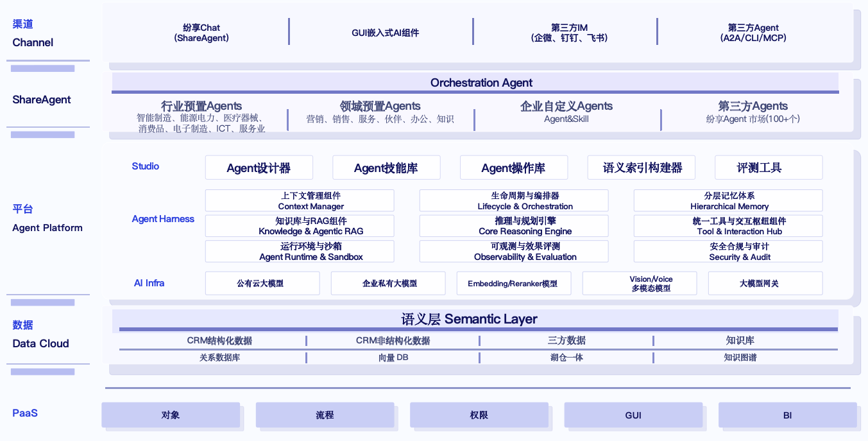Click 纷享Chat (ShareAgent) channel text
The width and height of the screenshot is (868, 441).
pos(201,33)
